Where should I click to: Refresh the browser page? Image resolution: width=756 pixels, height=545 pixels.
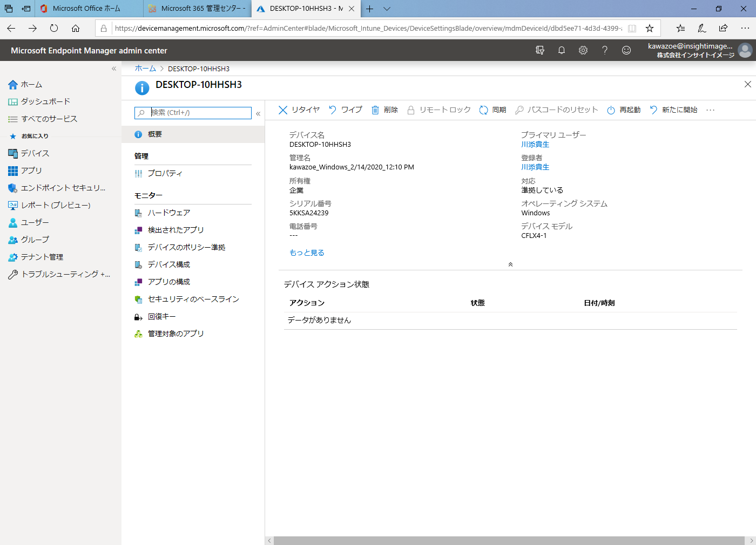point(54,28)
